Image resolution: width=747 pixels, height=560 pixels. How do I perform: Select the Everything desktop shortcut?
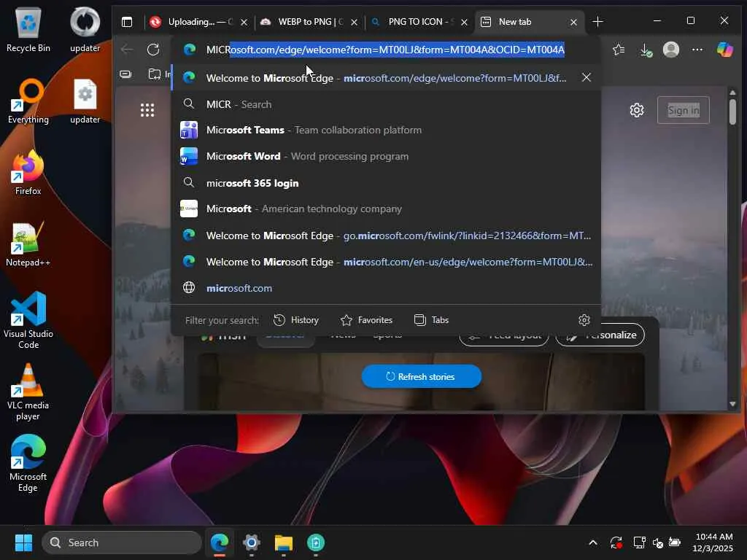point(28,101)
